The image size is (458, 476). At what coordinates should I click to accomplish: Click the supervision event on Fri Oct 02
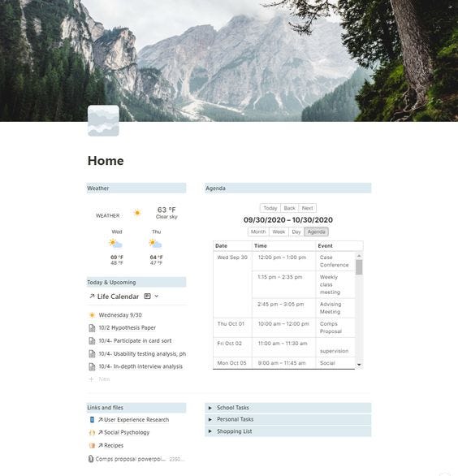coord(335,351)
